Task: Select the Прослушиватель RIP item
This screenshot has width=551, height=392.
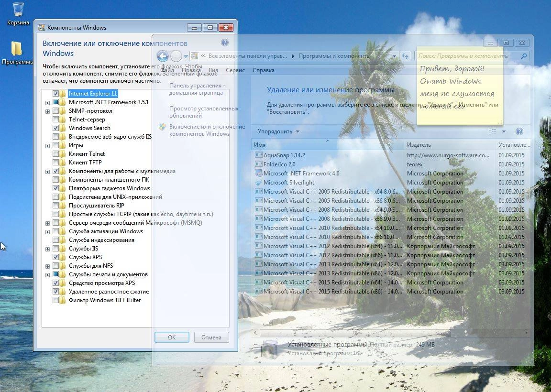Action: coord(96,206)
